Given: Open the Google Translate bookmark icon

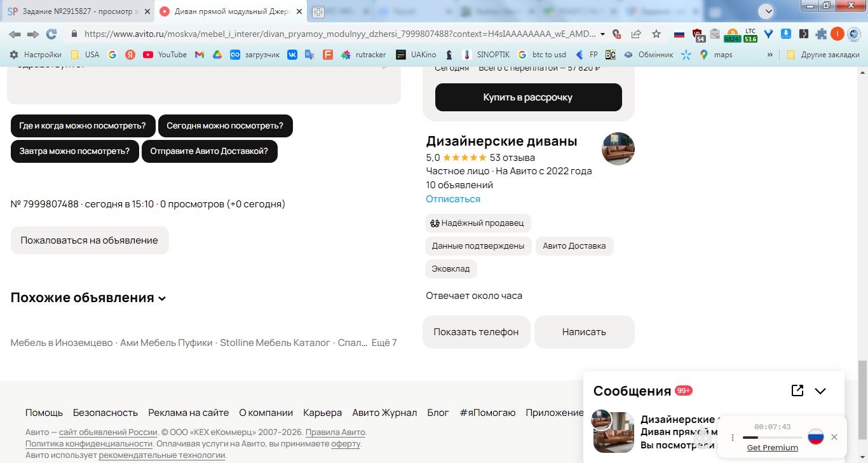Looking at the screenshot, I should pos(310,55).
